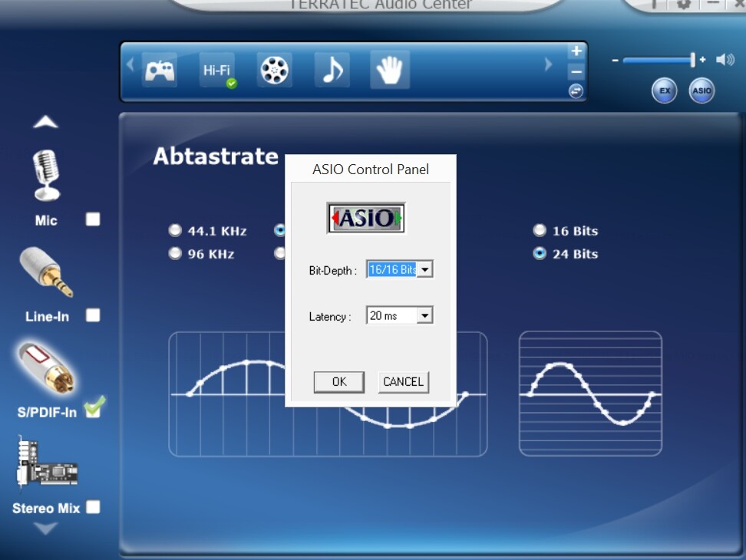Enable the Line-In checkbox

click(93, 315)
